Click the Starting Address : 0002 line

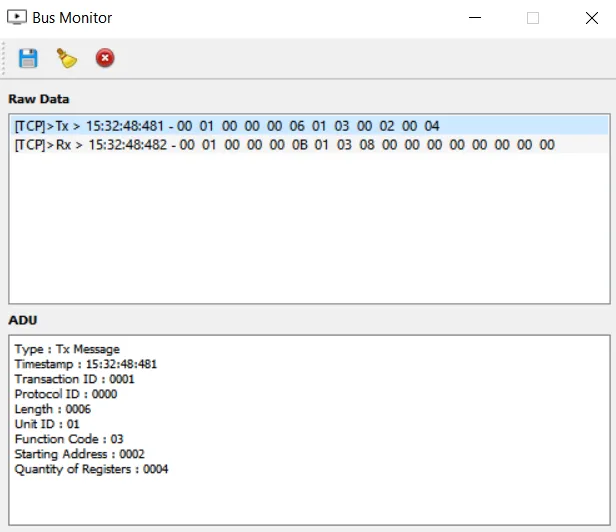coord(80,454)
